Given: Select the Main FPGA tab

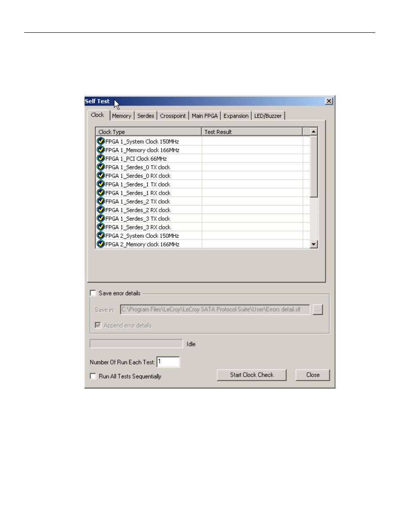Looking at the screenshot, I should (x=205, y=116).
